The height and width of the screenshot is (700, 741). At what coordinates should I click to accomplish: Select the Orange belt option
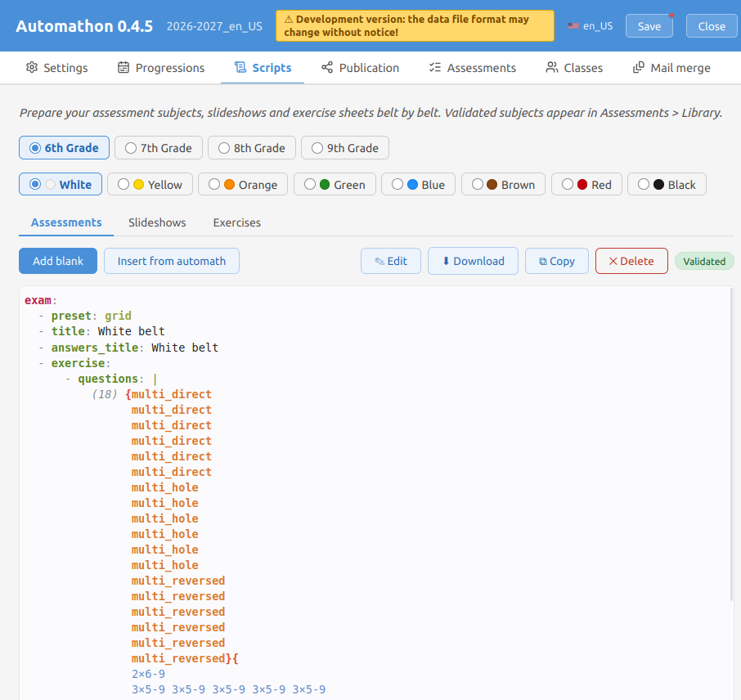[x=242, y=184]
